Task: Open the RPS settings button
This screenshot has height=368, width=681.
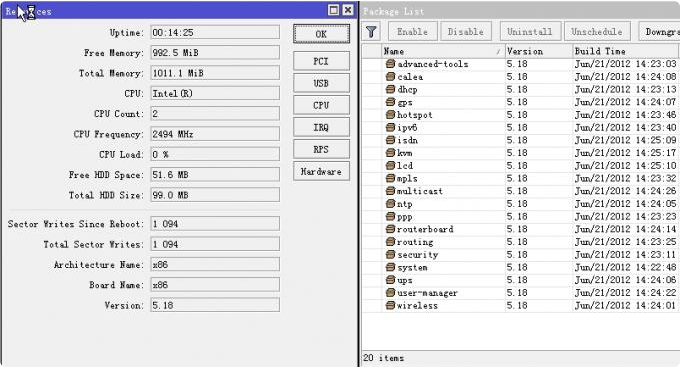Action: pos(321,149)
